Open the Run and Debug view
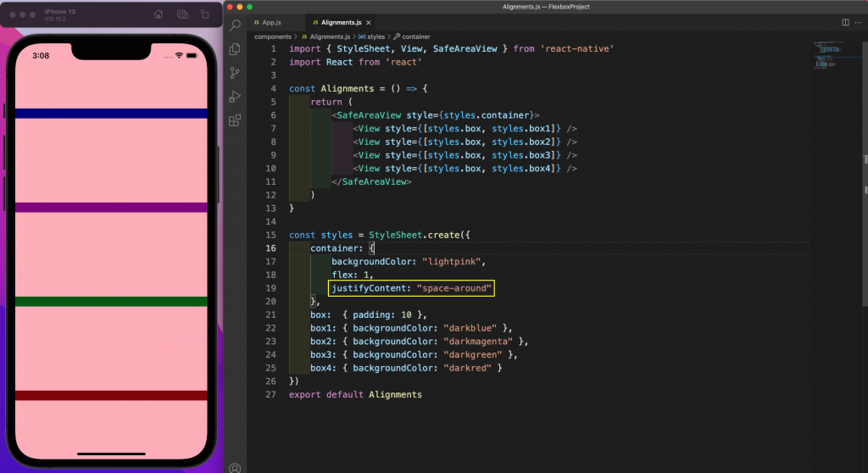This screenshot has height=473, width=868. [x=235, y=97]
